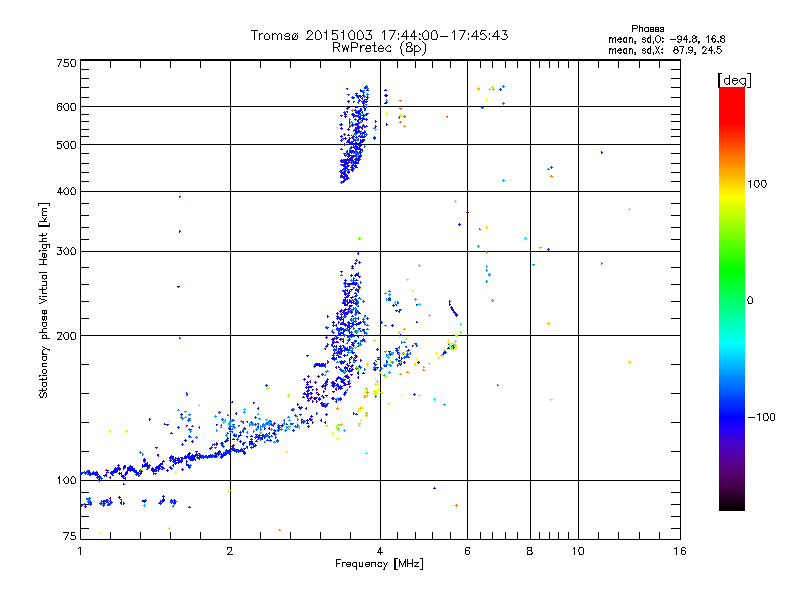
Task: Click the 'Stationary phase Virtual Height [km]' axis title
Action: [43, 300]
